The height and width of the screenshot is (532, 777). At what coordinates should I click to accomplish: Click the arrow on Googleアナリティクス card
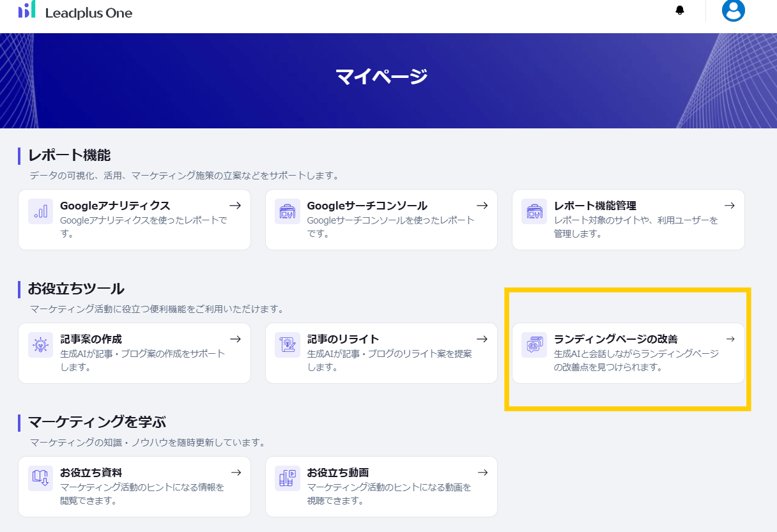pos(235,206)
